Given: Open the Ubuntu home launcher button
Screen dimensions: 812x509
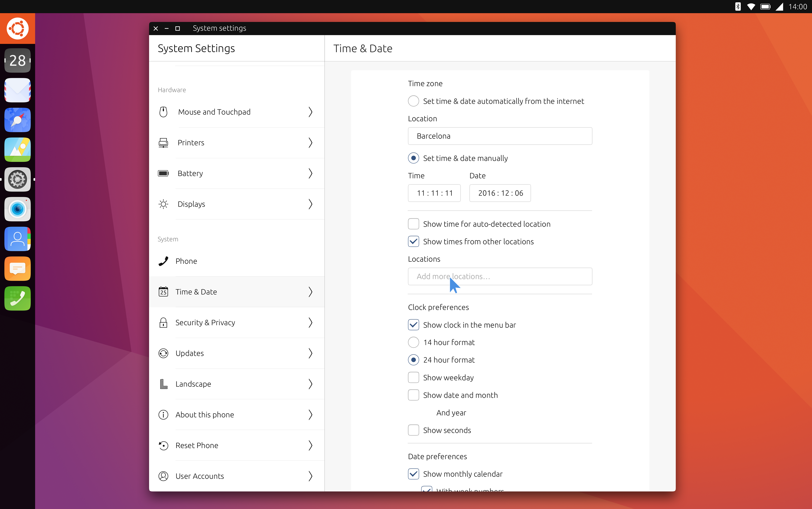Looking at the screenshot, I should [18, 29].
